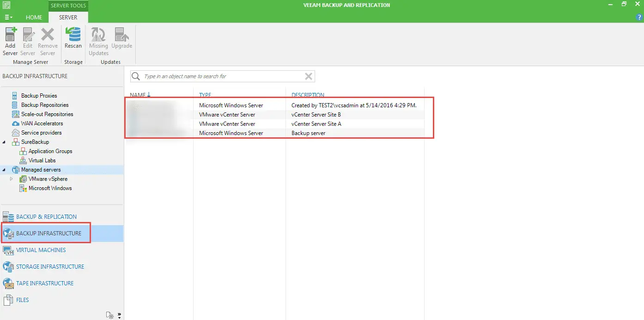Clear the search box with X icon
Viewport: 644px width, 320px height.
(309, 76)
